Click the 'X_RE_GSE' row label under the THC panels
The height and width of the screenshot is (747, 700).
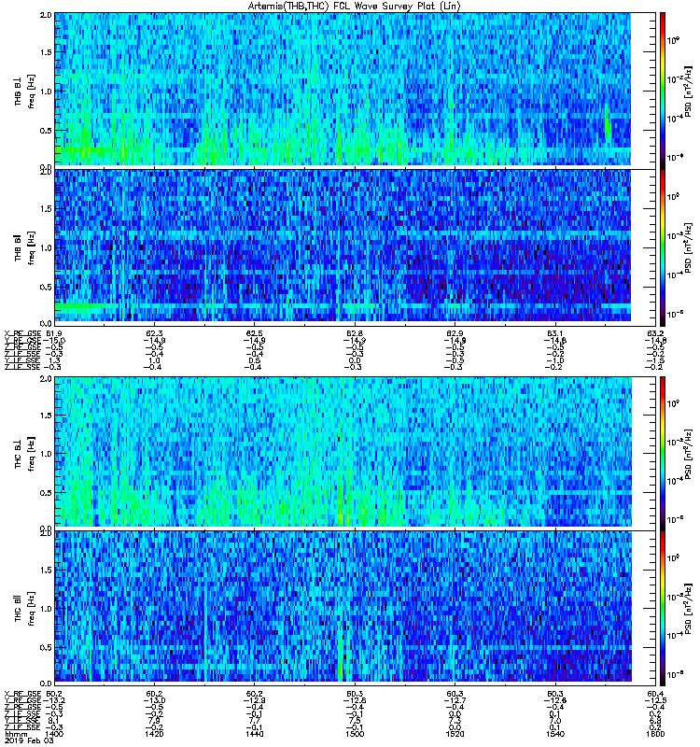click(x=22, y=694)
